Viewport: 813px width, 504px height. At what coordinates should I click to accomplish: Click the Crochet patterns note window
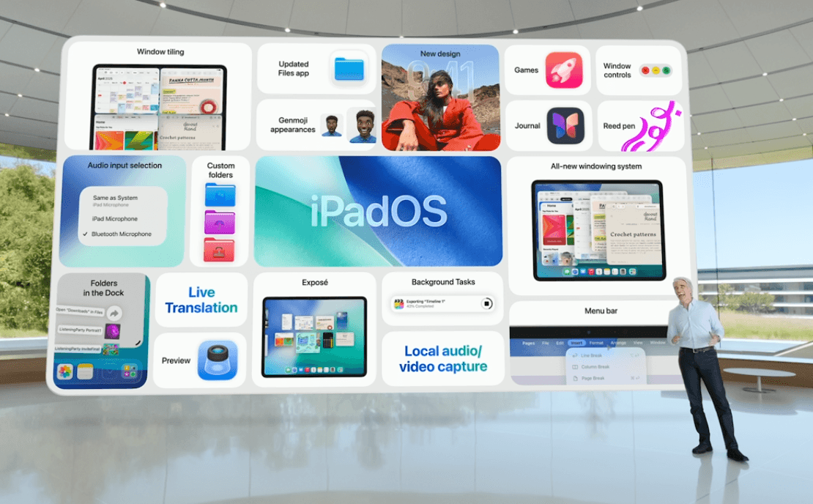(x=634, y=234)
